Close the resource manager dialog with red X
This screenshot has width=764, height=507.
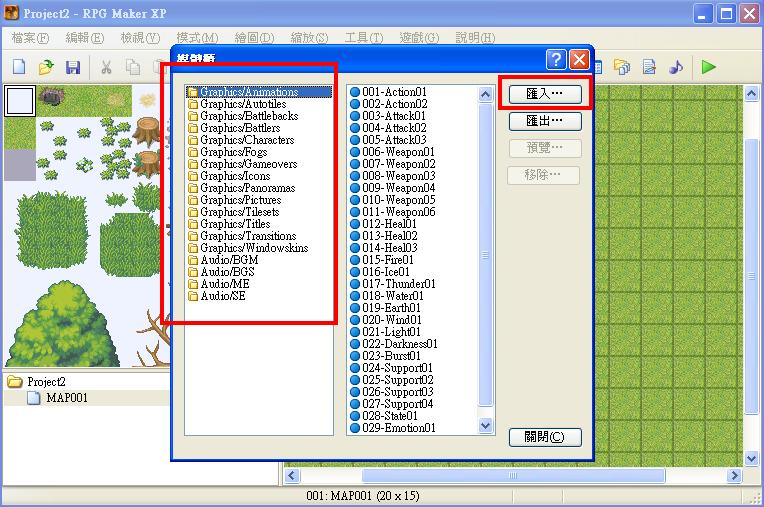pyautogui.click(x=579, y=59)
